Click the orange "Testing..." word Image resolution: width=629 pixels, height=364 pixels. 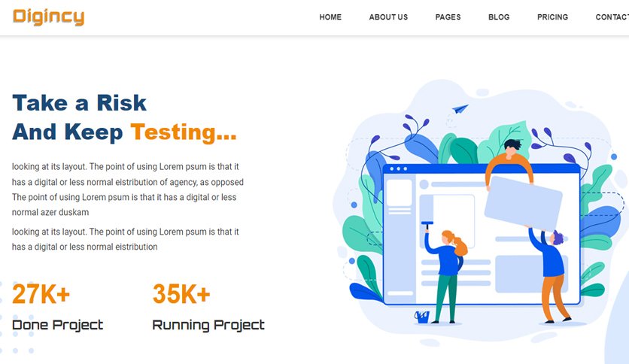click(184, 132)
